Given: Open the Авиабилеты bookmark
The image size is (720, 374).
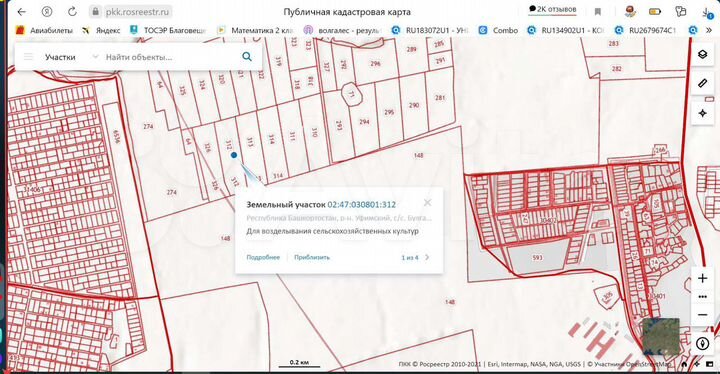Looking at the screenshot, I should [x=45, y=30].
